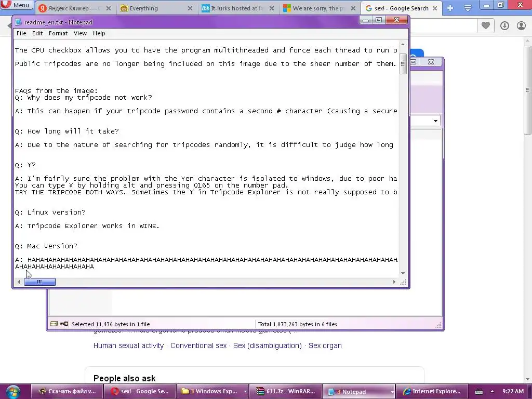
Task: Click 'Total 1,073,263 bytes in 6 files' status
Action: pos(298,324)
